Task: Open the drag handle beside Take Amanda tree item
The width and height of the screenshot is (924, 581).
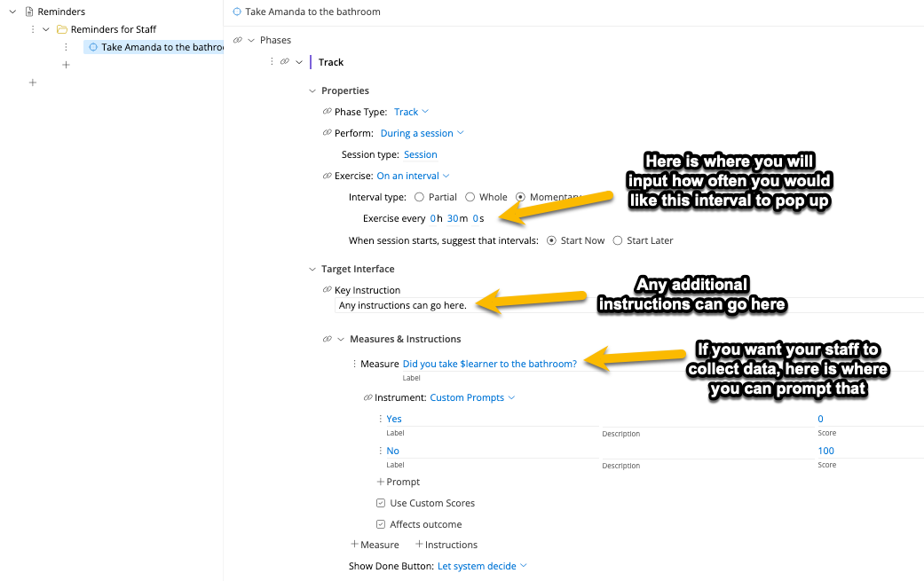Action: 66,47
